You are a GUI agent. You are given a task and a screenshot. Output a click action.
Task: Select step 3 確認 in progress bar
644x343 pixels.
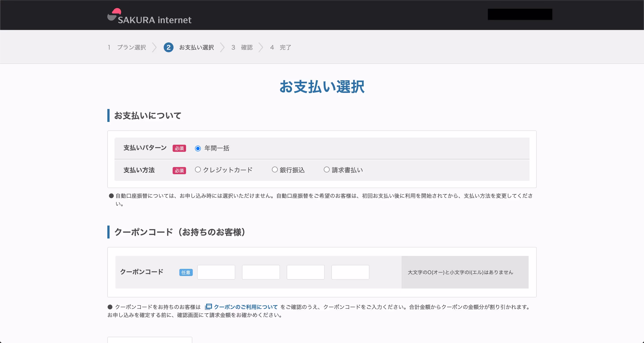[x=242, y=47]
